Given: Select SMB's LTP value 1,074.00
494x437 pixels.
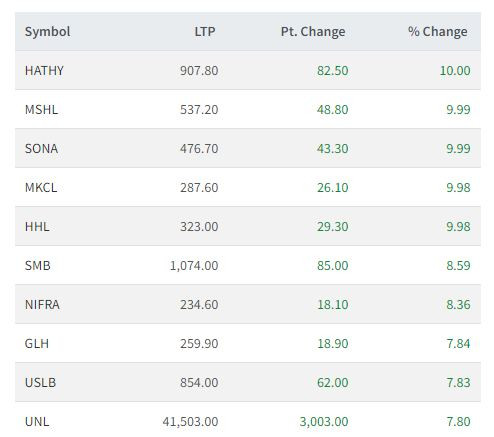Looking at the screenshot, I should 194,265.
